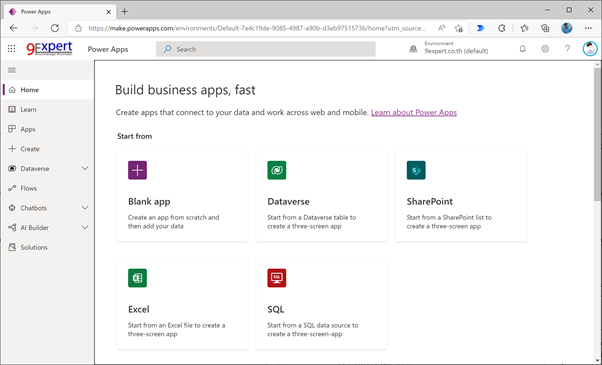Click the 9Expert logo

[x=49, y=48]
